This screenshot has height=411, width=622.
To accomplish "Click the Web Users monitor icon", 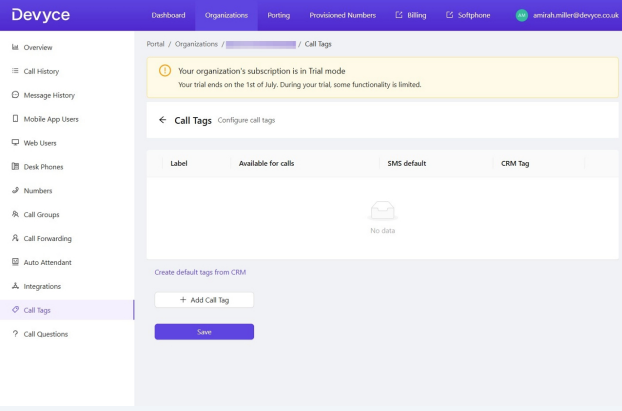I will pyautogui.click(x=15, y=142).
